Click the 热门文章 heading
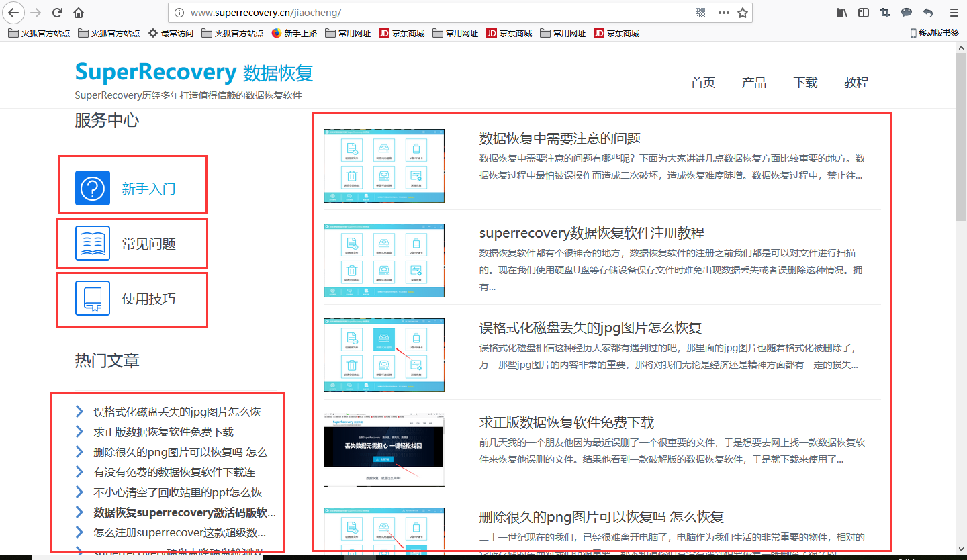 coord(107,360)
